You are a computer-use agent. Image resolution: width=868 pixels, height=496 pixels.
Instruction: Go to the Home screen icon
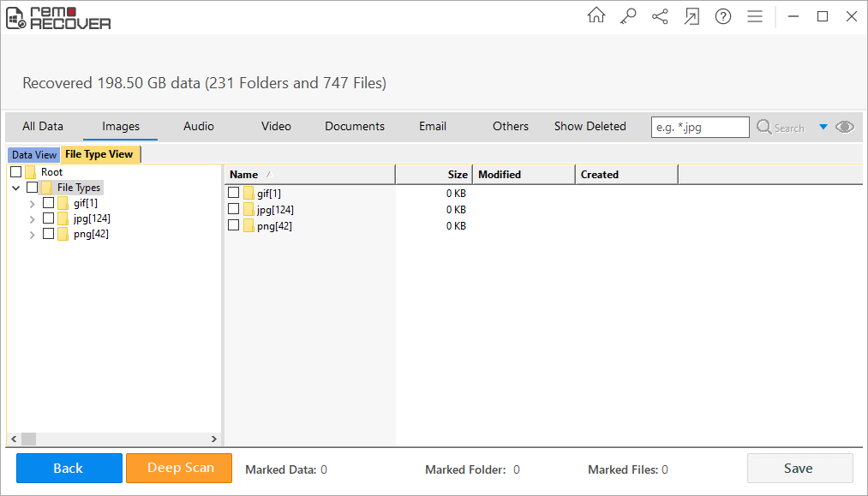coord(596,16)
